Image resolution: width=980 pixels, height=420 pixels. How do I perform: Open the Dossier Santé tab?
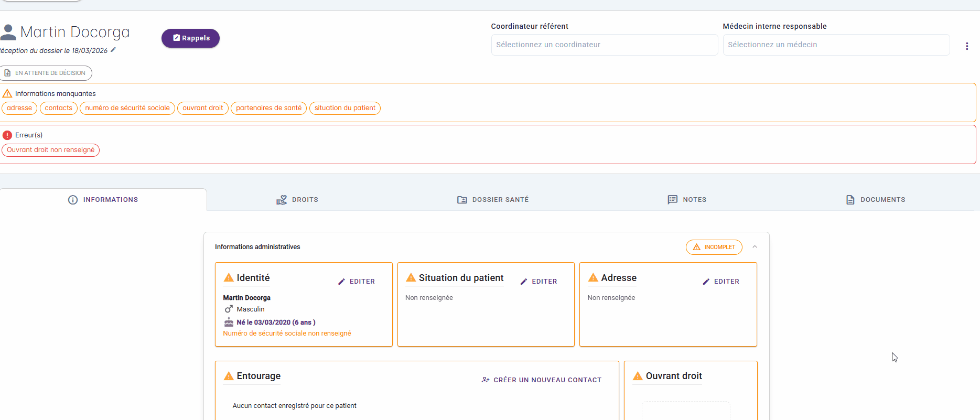(x=493, y=200)
